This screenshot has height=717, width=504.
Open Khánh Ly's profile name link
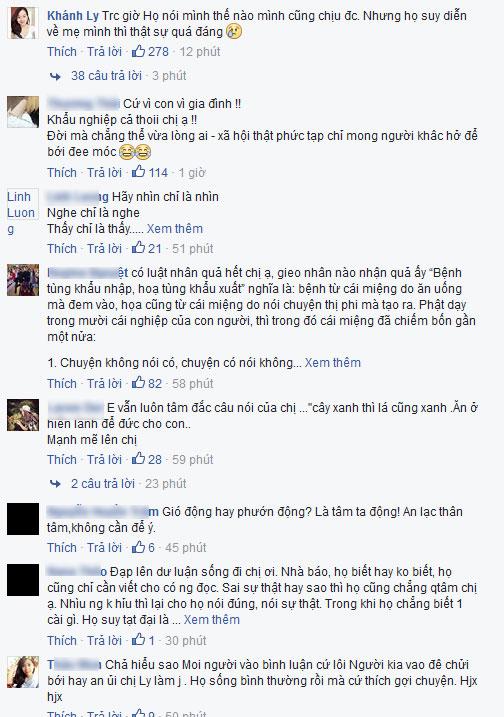pyautogui.click(x=73, y=16)
